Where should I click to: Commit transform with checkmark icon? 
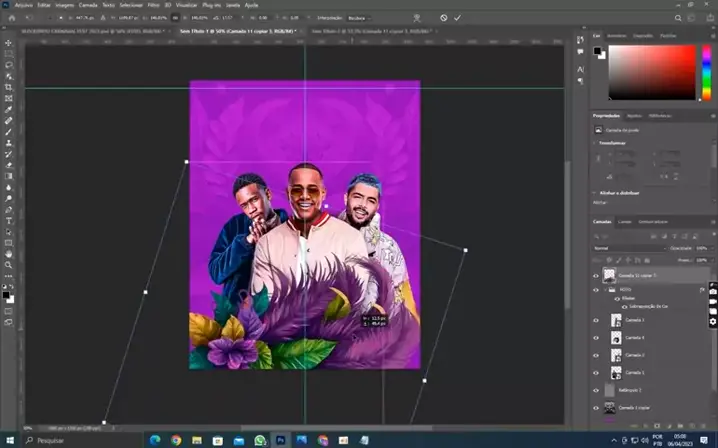point(458,17)
